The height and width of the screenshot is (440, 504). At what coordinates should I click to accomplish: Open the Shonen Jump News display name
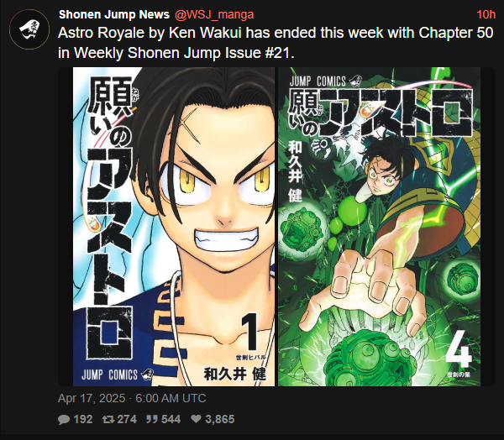pyautogui.click(x=114, y=14)
